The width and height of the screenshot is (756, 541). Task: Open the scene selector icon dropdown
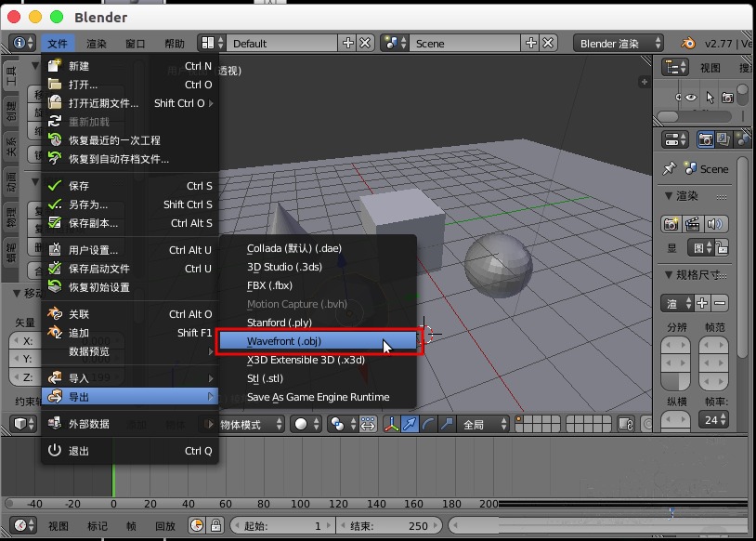point(395,44)
